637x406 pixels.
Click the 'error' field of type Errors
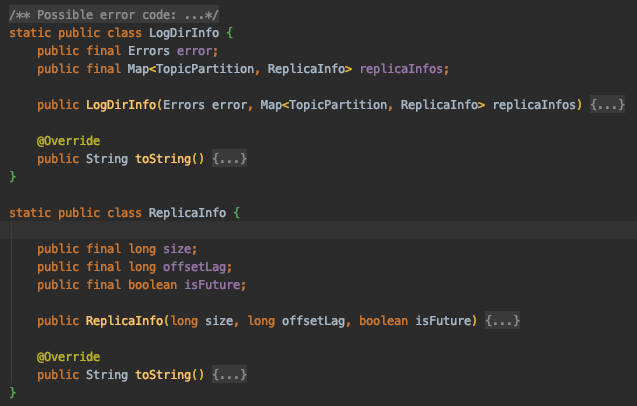click(x=195, y=51)
